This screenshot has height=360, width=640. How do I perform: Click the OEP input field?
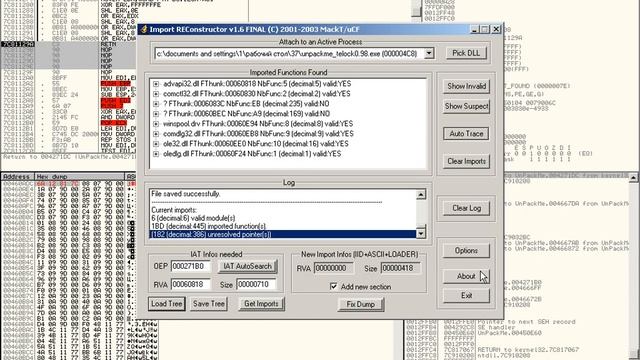click(x=191, y=266)
